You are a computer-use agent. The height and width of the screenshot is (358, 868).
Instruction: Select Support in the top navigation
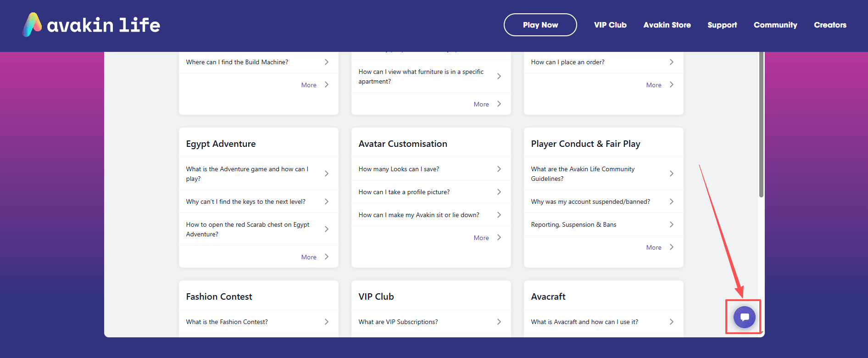[x=722, y=25]
